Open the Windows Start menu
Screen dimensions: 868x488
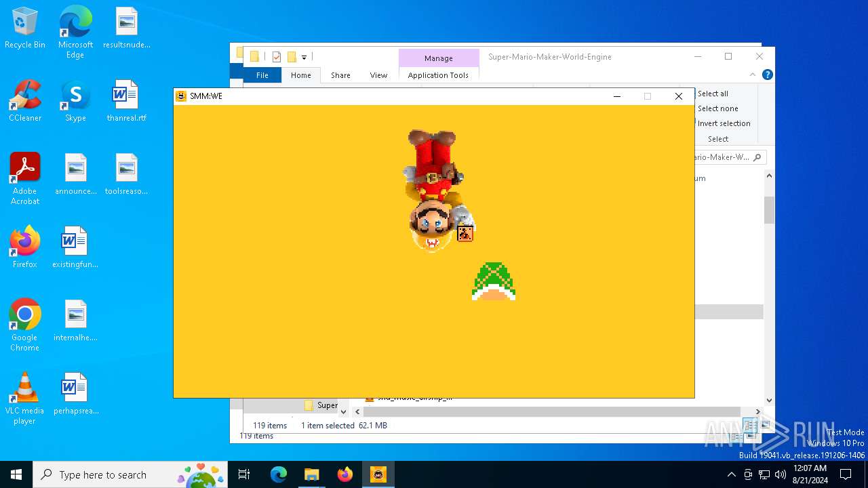point(16,474)
